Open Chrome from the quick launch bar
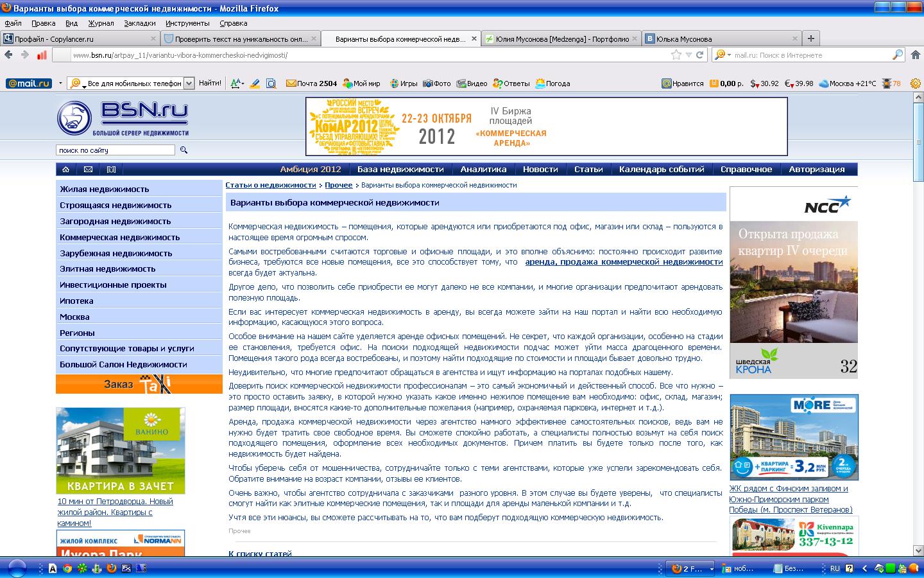Screen dimensions: 924x578 tap(67, 568)
